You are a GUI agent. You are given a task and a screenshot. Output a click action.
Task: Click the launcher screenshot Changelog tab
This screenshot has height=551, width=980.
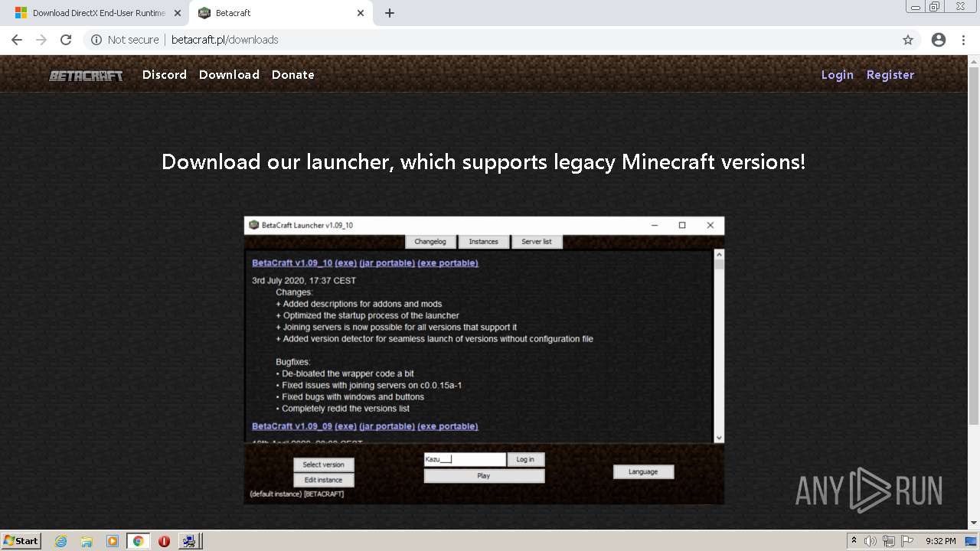430,242
